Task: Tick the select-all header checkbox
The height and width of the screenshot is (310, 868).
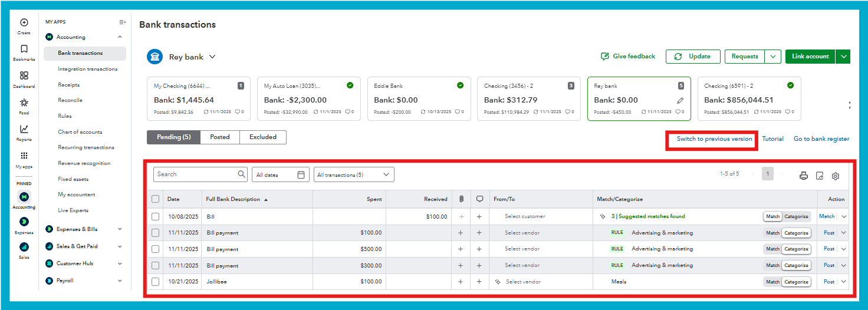Action: tap(156, 199)
